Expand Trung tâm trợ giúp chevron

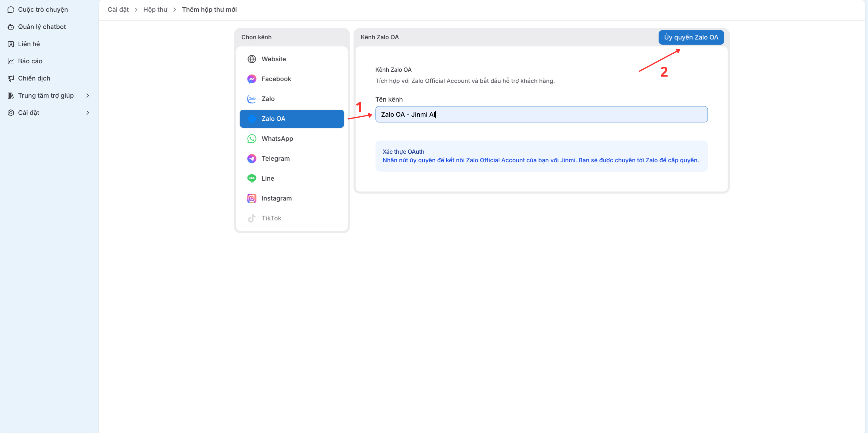[x=88, y=96]
